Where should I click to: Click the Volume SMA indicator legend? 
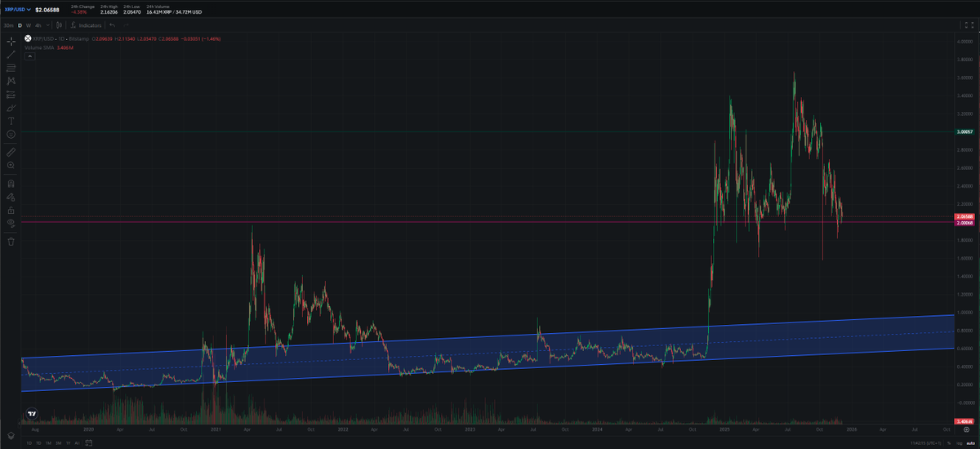pos(48,48)
